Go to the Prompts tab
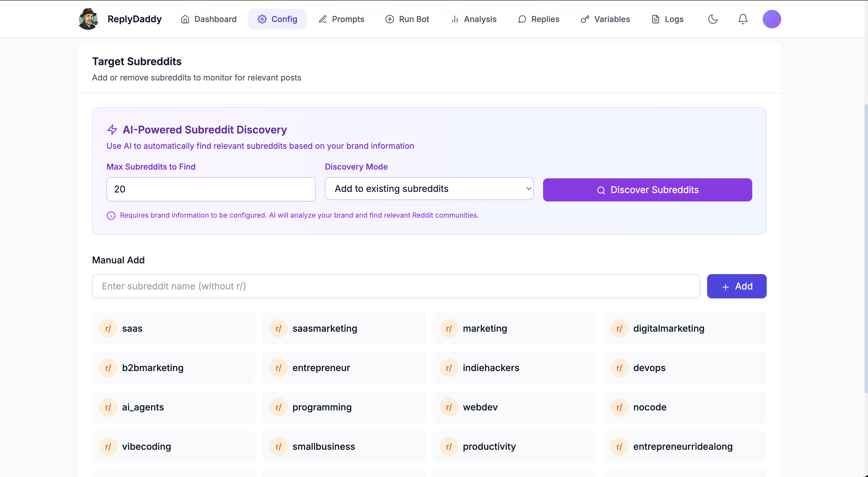Image resolution: width=868 pixels, height=477 pixels. pos(341,19)
